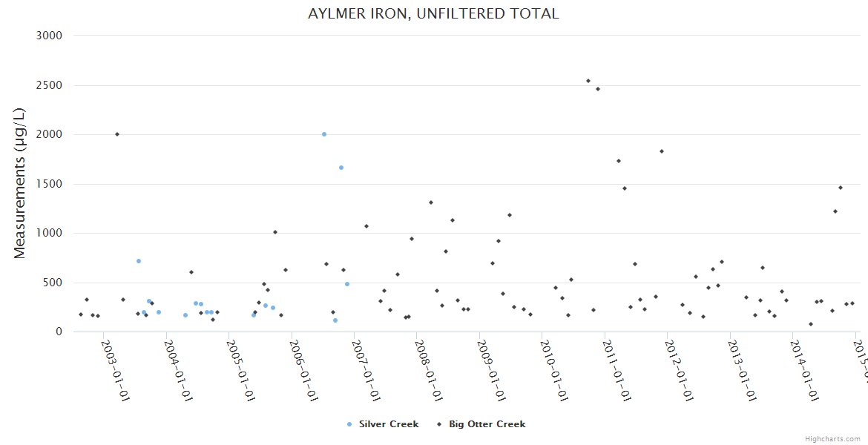The image size is (868, 445).
Task: Click the 3000 y-axis tick label
Action: 50,36
